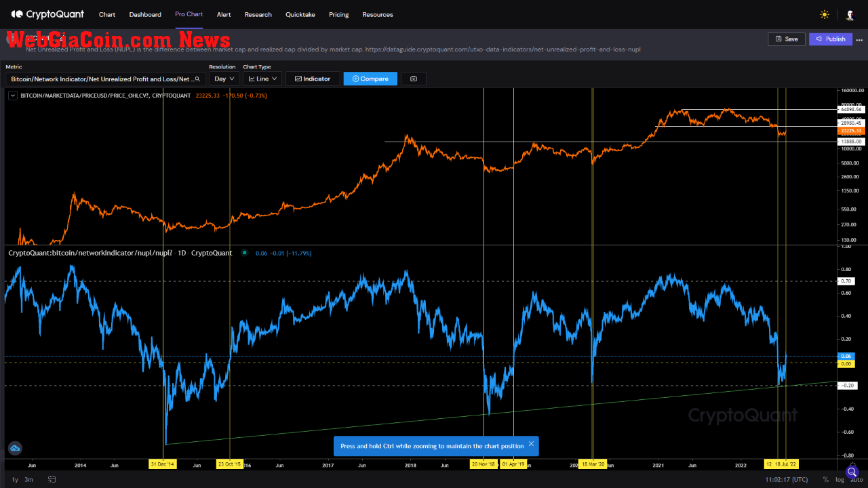
Task: Click the 13888.00 price level label
Action: [851, 141]
